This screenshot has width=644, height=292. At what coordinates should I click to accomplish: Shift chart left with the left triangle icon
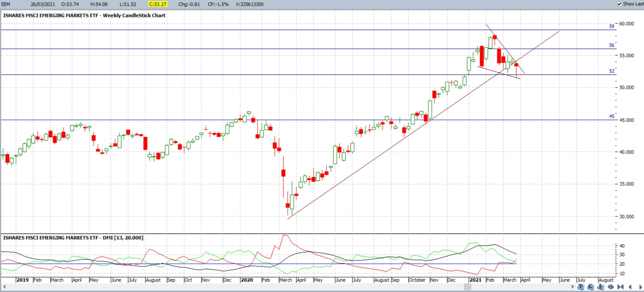(x=630, y=287)
